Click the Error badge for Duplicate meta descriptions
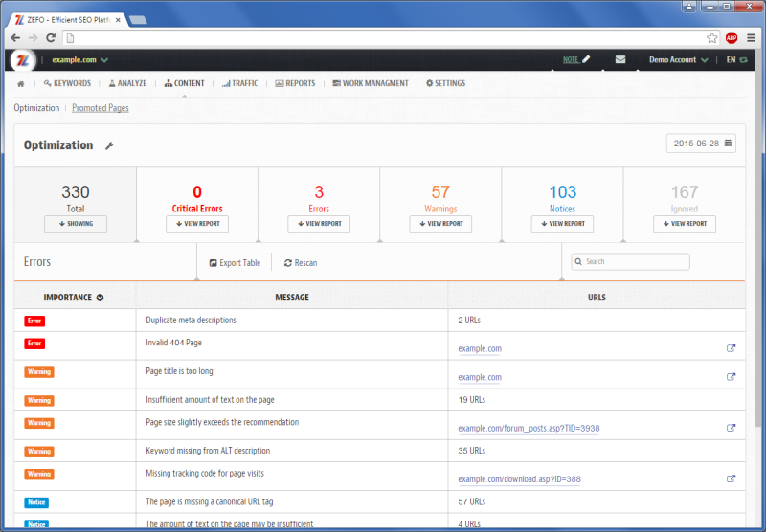Image resolution: width=766 pixels, height=532 pixels. (34, 321)
